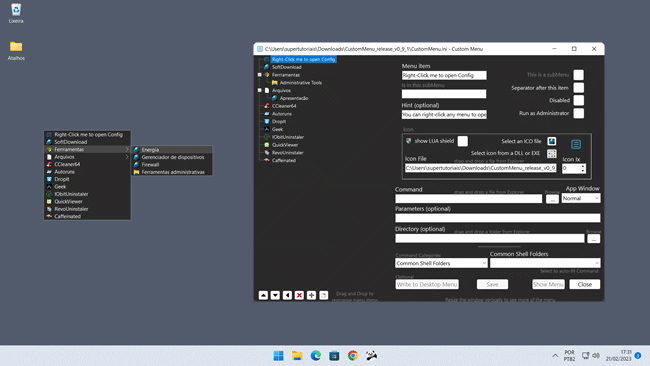Add a new menu item with plus button
Image resolution: width=650 pixels, height=366 pixels.
tap(311, 295)
